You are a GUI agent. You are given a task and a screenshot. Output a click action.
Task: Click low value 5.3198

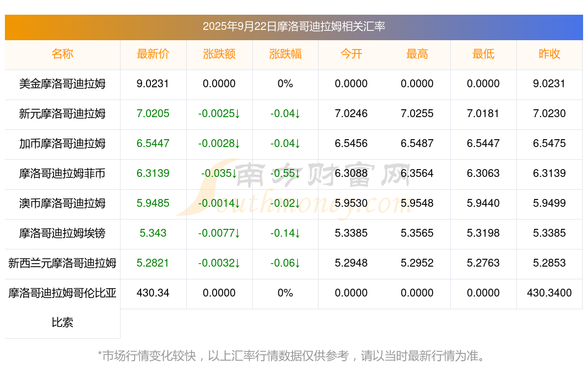tap(483, 233)
